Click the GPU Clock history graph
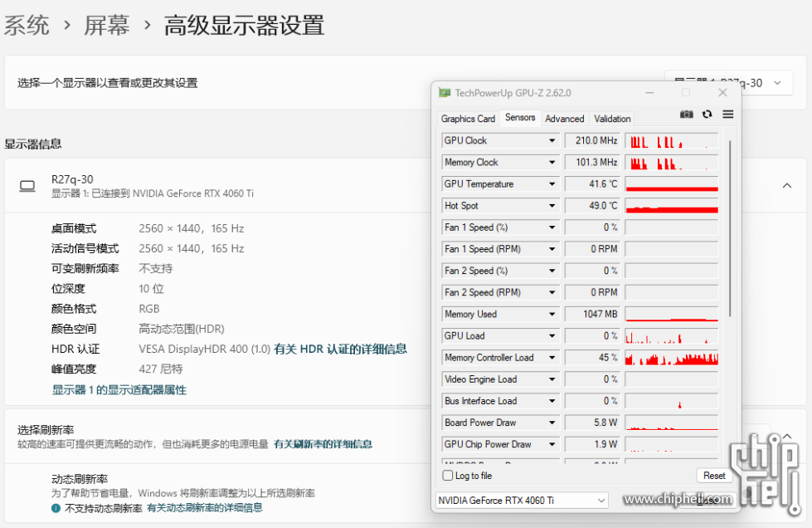Image resolution: width=812 pixels, height=528 pixels. (672, 140)
